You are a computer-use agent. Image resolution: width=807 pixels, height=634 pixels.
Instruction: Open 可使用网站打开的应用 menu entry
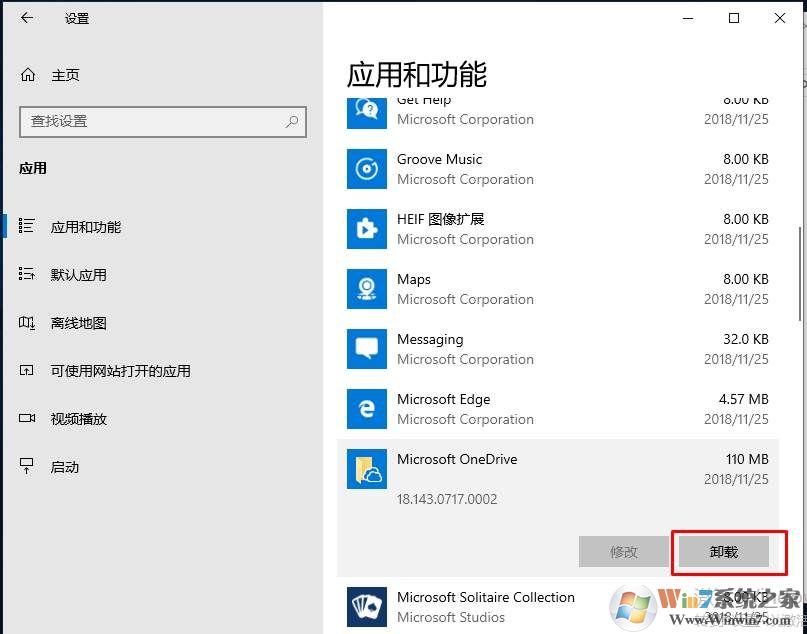pos(120,371)
